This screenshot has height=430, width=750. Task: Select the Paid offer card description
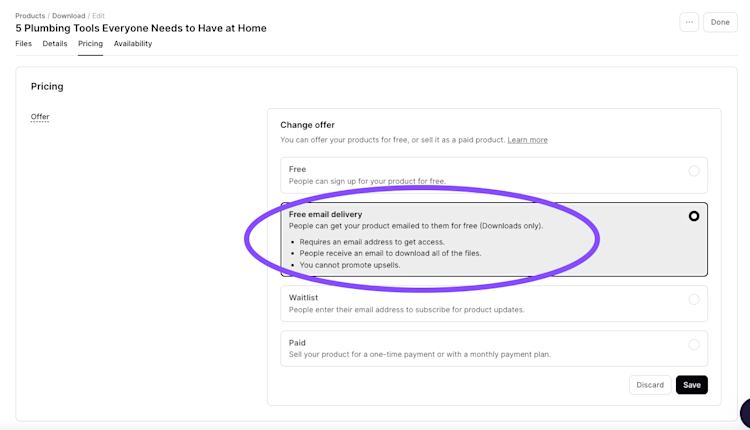[419, 354]
